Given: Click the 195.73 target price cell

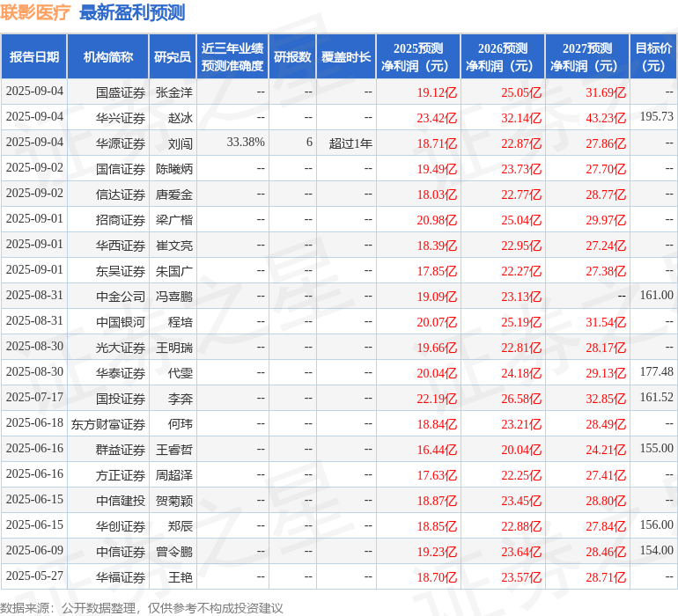Looking at the screenshot, I should (x=656, y=117).
